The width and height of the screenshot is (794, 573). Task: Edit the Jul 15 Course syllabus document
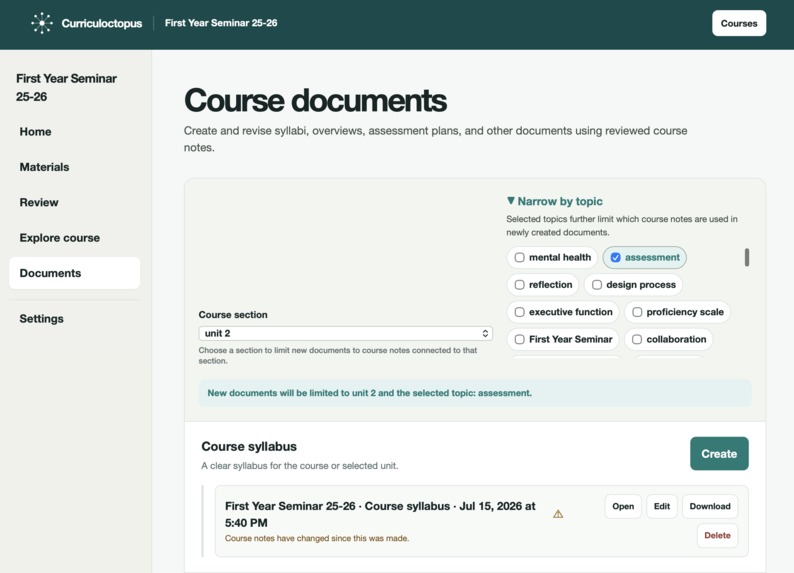coord(661,506)
